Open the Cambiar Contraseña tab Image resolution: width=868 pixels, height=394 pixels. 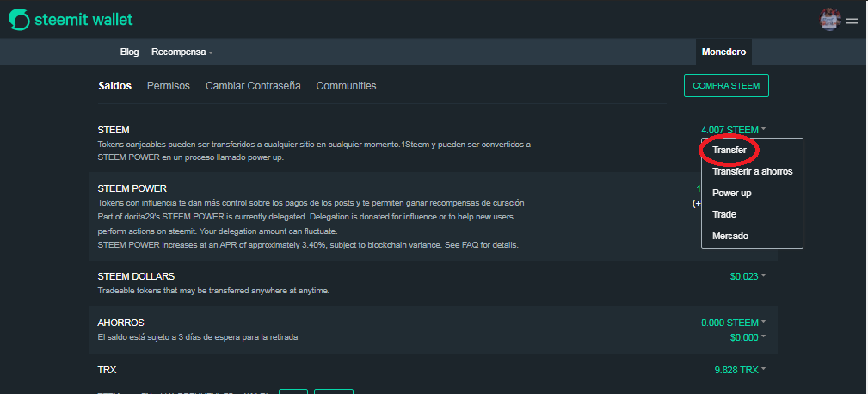coord(253,86)
